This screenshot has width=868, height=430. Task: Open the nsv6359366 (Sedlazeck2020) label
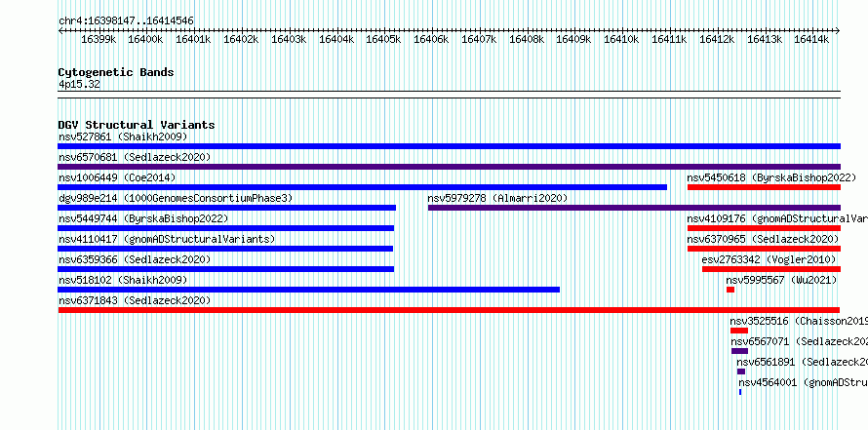click(x=135, y=259)
